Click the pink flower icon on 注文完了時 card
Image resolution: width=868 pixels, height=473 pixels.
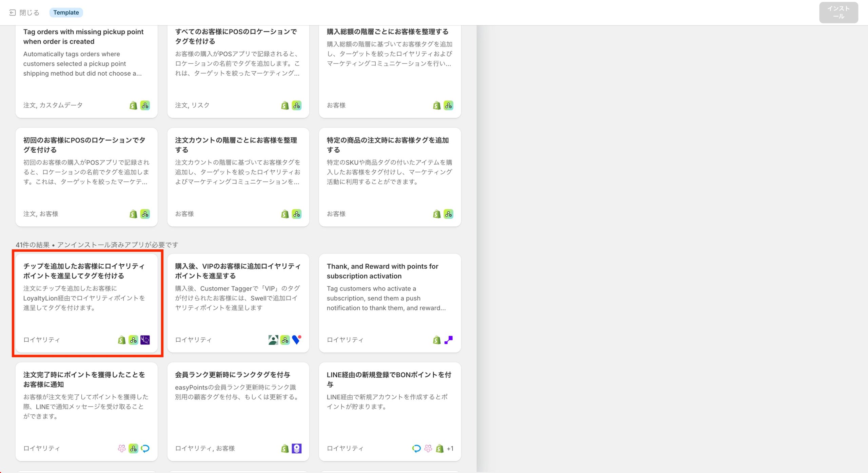coord(122,448)
